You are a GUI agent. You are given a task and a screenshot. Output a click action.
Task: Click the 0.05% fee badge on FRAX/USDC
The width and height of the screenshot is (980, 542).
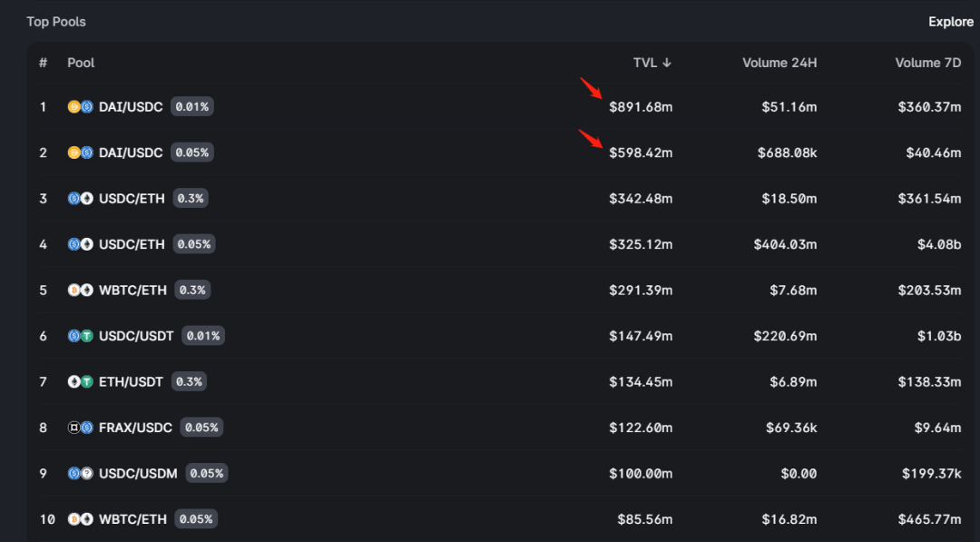coord(201,428)
